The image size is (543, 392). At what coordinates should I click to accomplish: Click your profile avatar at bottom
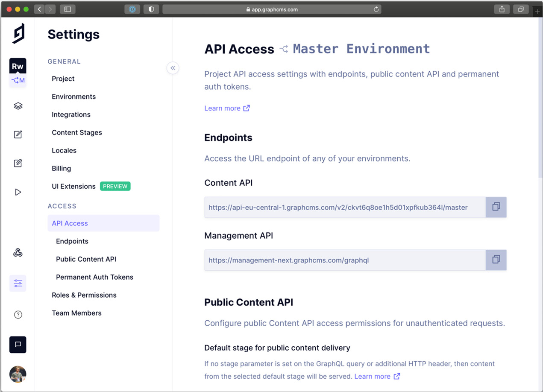(x=18, y=374)
